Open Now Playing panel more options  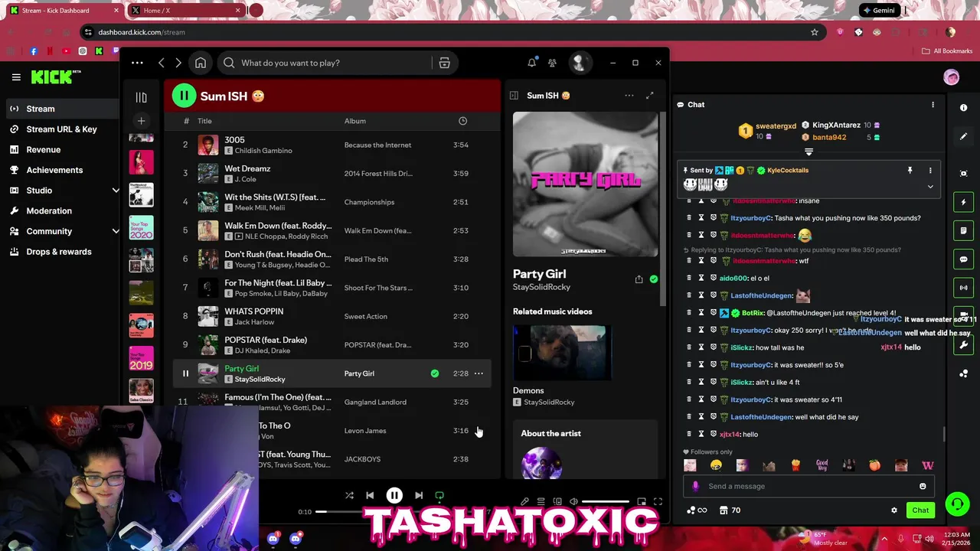pos(629,96)
